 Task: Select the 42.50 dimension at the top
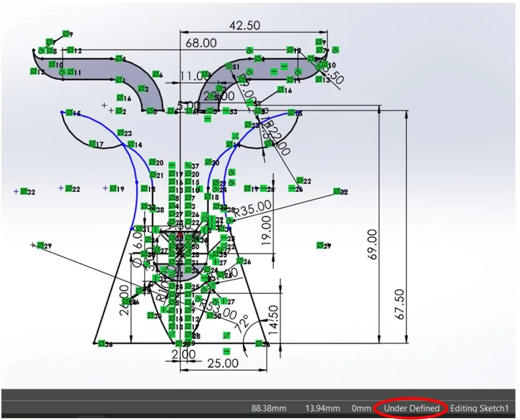click(x=245, y=25)
